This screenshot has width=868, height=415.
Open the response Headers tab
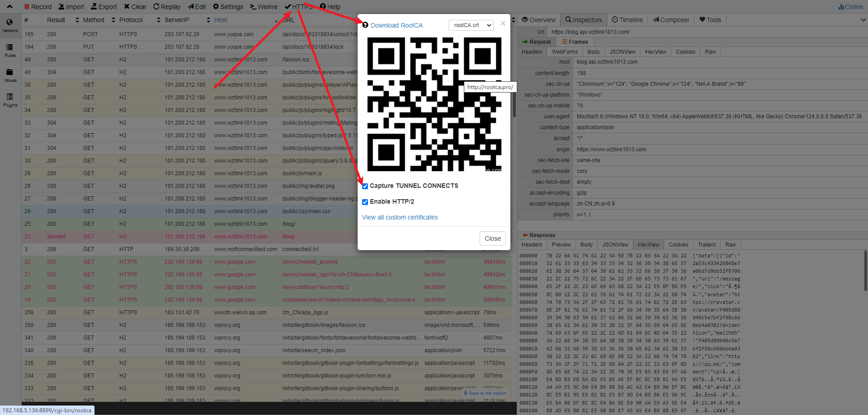pos(532,245)
